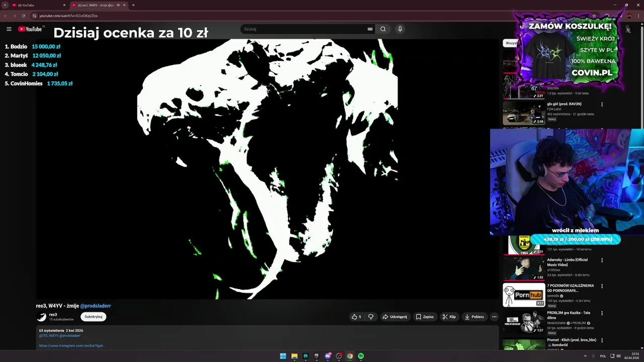View site information icon in address bar
Viewport: 644px width, 362px height.
[x=34, y=16]
